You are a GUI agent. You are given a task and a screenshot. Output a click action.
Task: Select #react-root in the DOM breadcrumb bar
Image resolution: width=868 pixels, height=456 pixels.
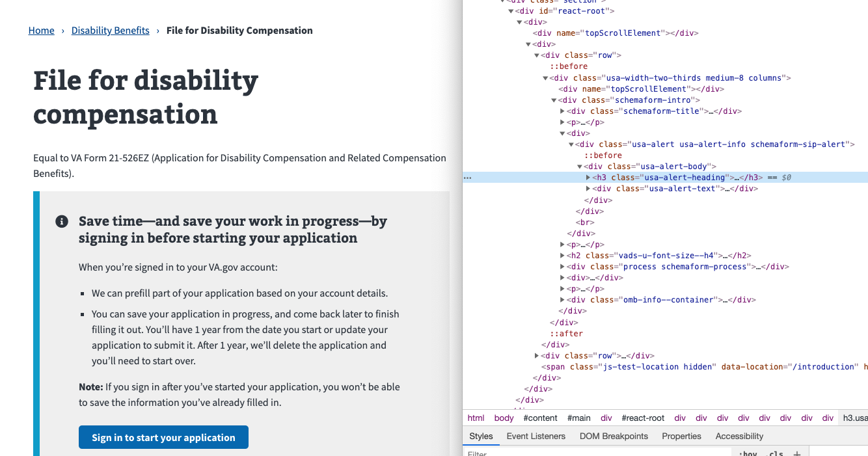[643, 418]
